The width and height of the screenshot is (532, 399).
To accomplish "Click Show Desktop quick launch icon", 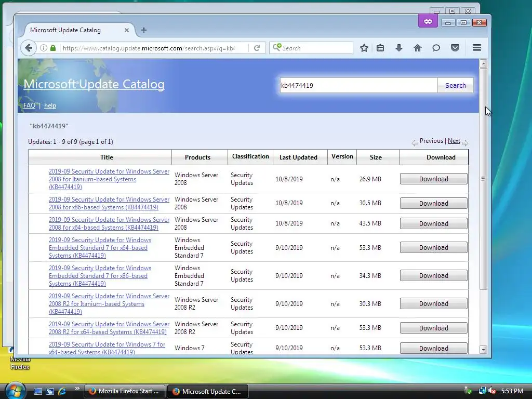I will click(37, 391).
